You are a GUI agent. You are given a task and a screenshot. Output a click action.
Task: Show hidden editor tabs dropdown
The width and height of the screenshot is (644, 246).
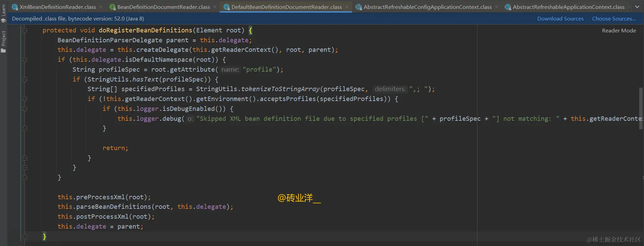(637, 7)
